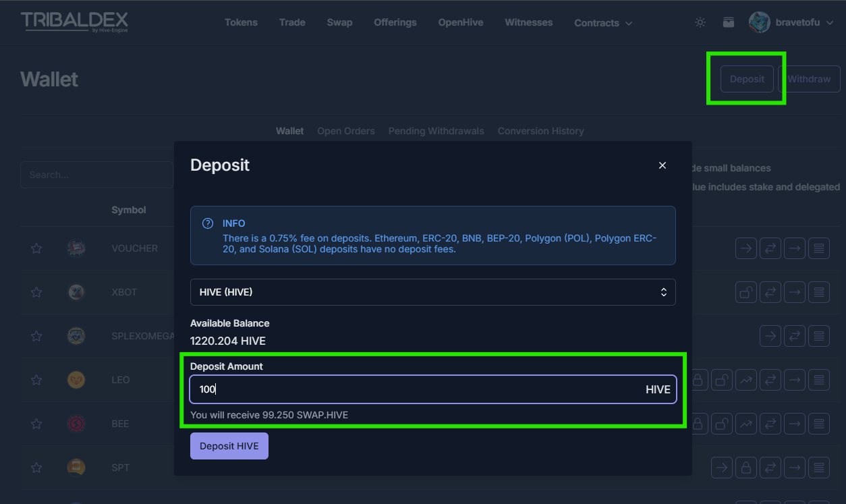Open the history list icon in the SPLEXOMEGA row
846x504 pixels.
click(x=819, y=335)
